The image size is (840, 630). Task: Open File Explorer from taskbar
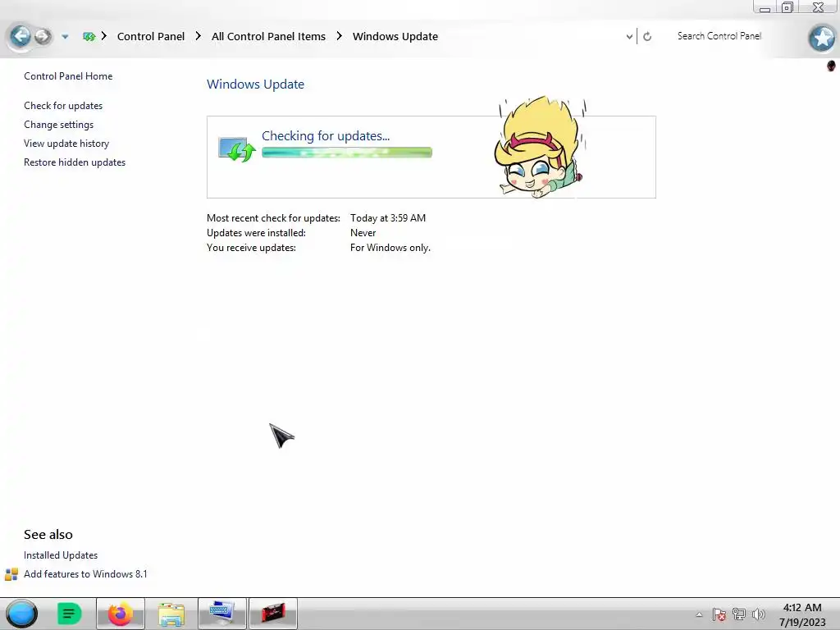click(x=171, y=614)
